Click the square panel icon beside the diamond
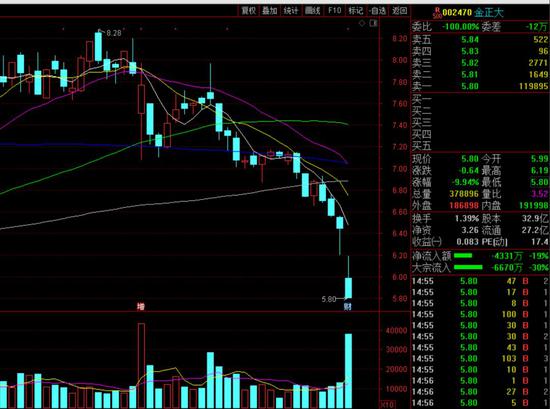The height and width of the screenshot is (409, 550). tap(373, 23)
